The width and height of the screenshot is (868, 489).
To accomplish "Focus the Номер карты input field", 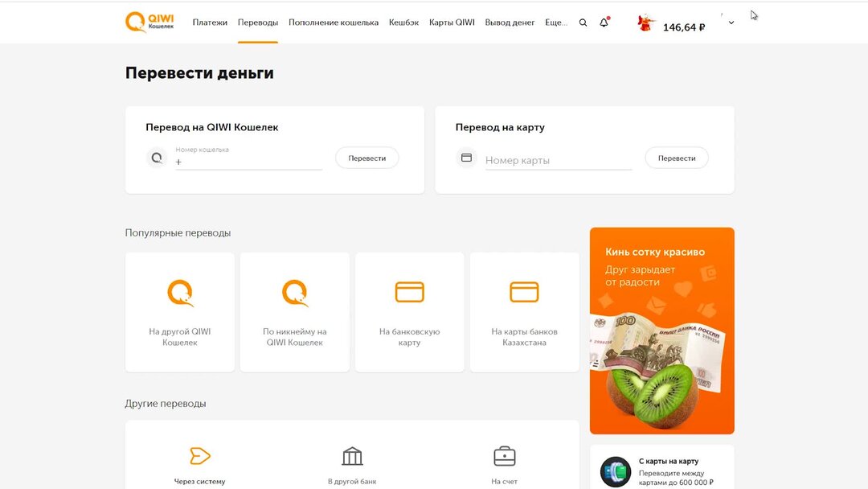I will point(559,161).
